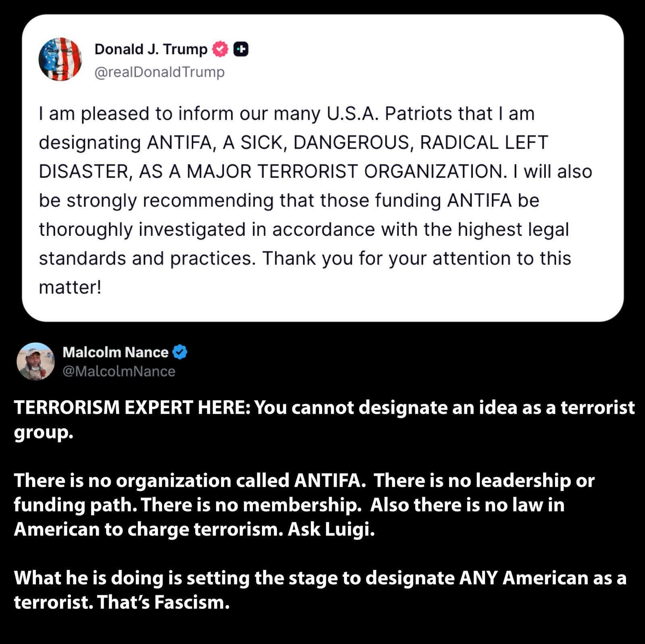This screenshot has width=645, height=644.
Task: Click the 'Ask Luigi.' sentence
Action: [x=331, y=529]
